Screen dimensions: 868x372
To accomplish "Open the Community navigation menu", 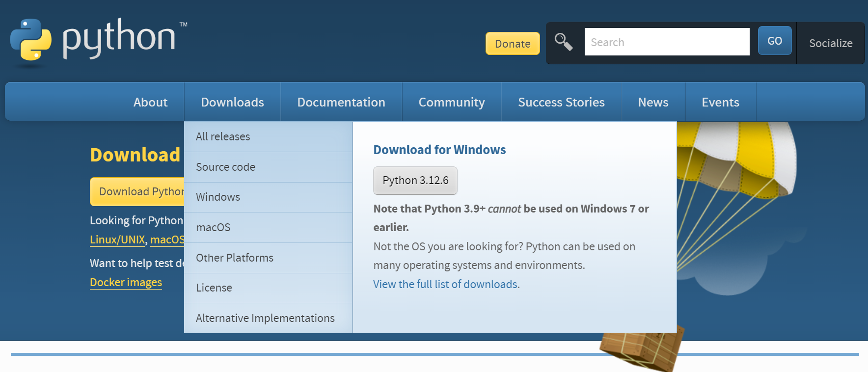I will (x=452, y=102).
